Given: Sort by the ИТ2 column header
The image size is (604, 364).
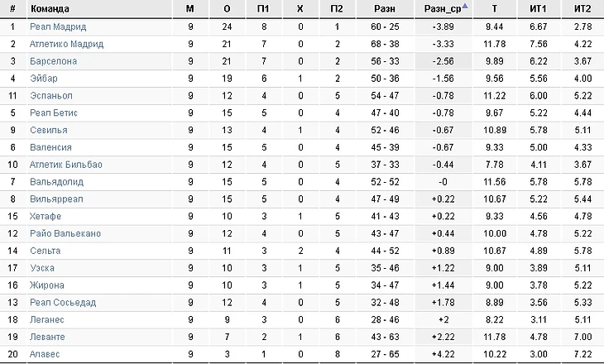Looking at the screenshot, I should click(582, 8).
